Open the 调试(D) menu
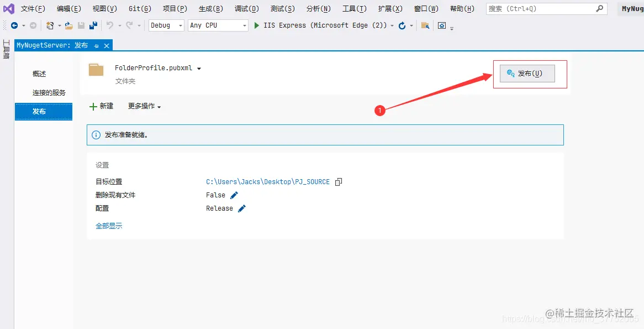This screenshot has width=644, height=329. [247, 9]
